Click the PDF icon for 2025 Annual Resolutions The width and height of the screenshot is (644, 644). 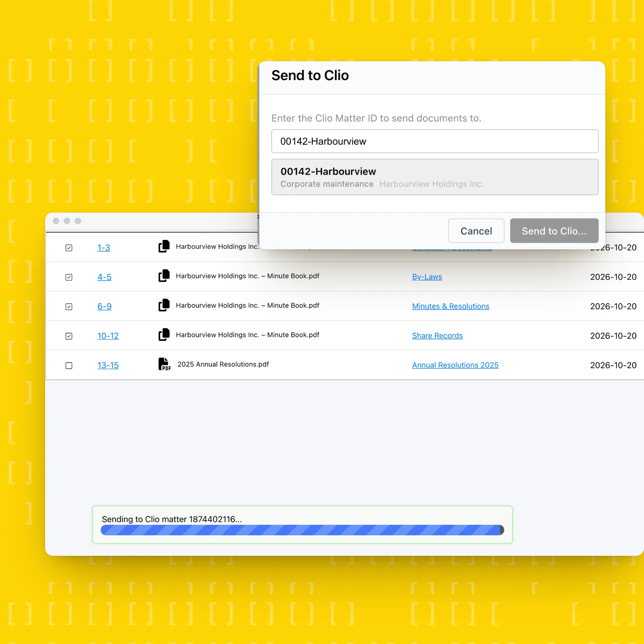click(x=164, y=364)
